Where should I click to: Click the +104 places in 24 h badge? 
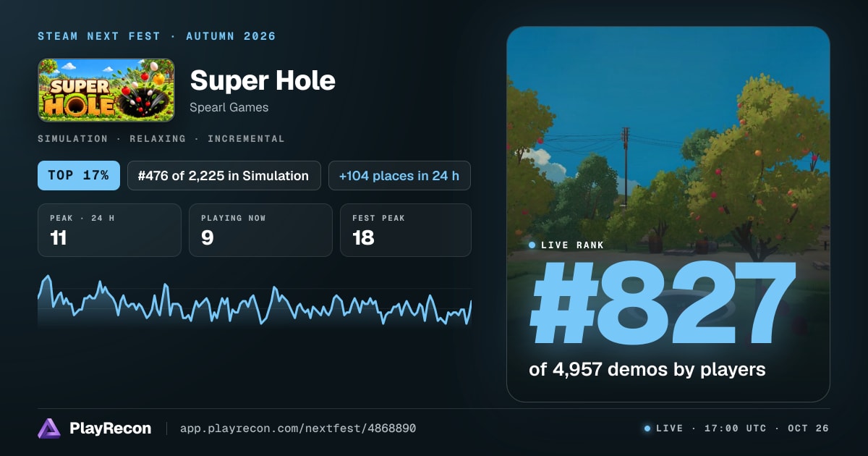click(399, 175)
